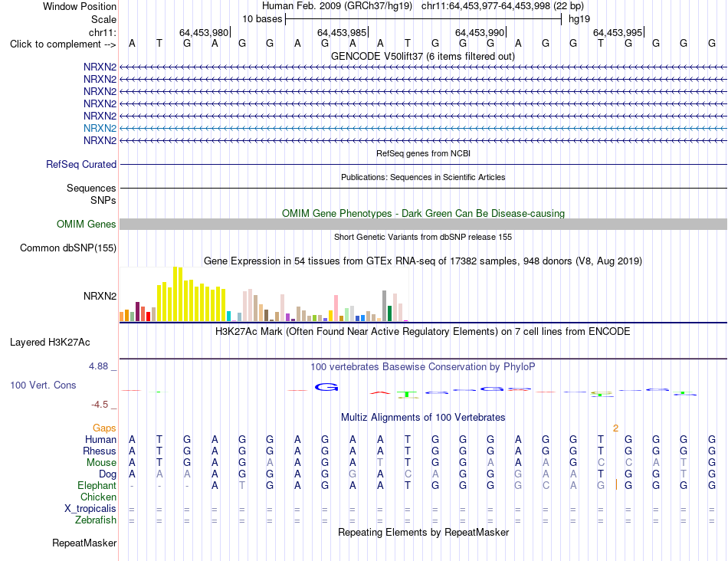Open the H3K27Ac Mark track title
Screen dimensions: 728x561
pyautogui.click(x=423, y=332)
